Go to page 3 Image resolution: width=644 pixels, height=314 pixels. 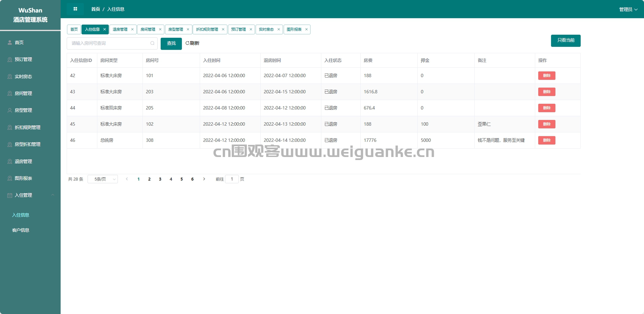(x=160, y=179)
